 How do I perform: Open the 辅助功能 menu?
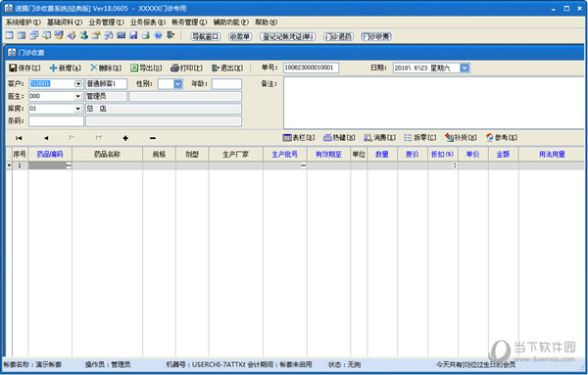point(231,23)
